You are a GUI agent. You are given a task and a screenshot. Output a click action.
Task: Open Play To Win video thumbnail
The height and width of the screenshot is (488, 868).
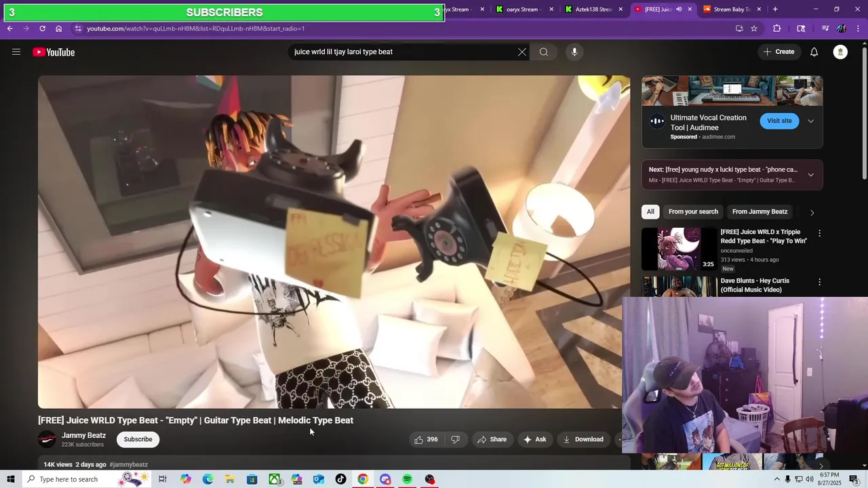tap(679, 249)
